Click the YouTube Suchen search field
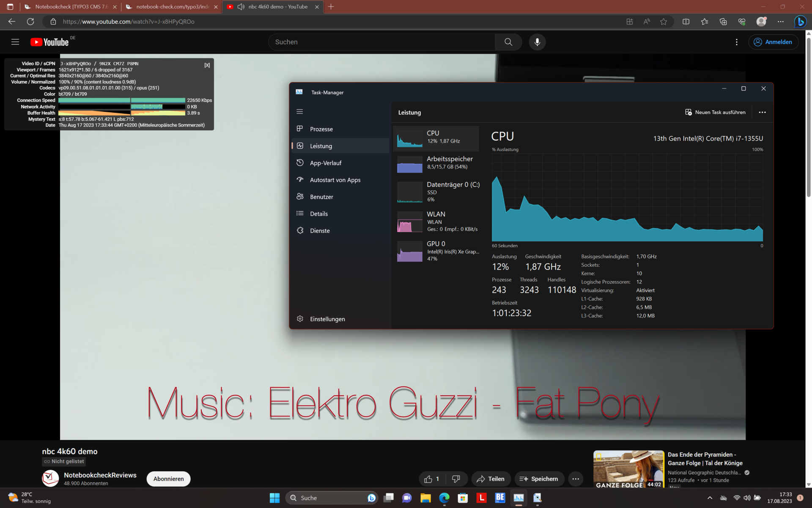The height and width of the screenshot is (508, 812). [381, 42]
